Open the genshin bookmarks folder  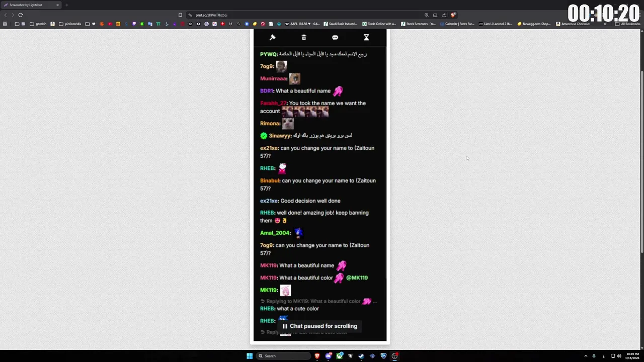(38, 24)
